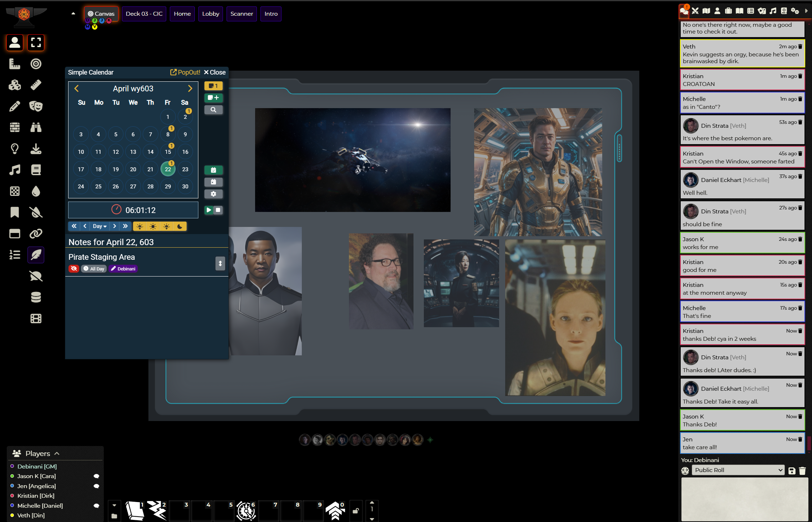Image resolution: width=812 pixels, height=522 pixels.
Task: Click the chain link icon
Action: tap(36, 234)
